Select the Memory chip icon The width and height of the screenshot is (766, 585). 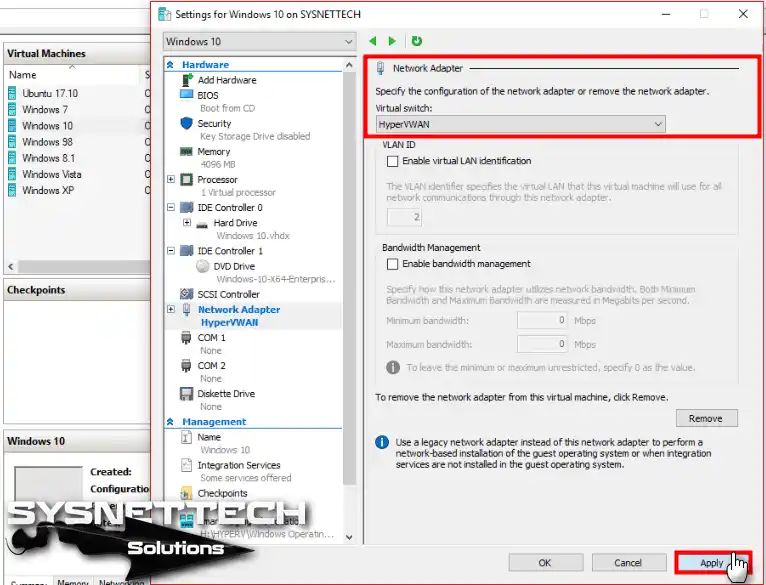tap(186, 152)
